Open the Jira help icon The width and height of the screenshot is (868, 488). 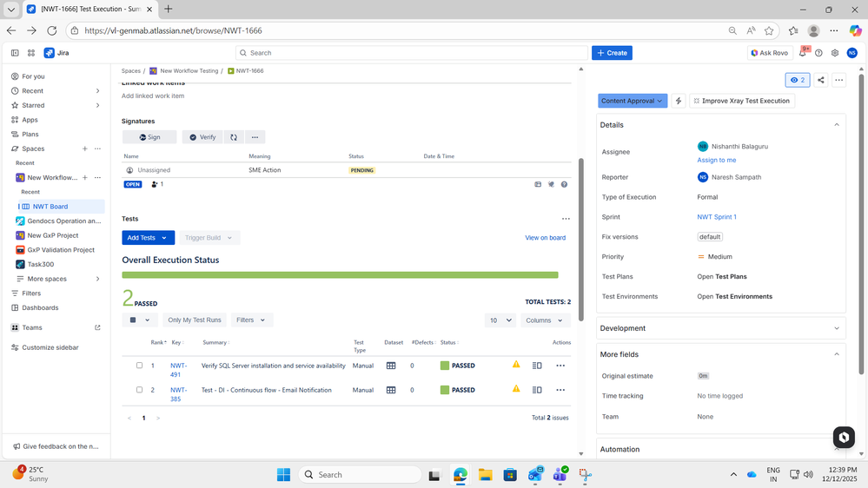pos(818,53)
